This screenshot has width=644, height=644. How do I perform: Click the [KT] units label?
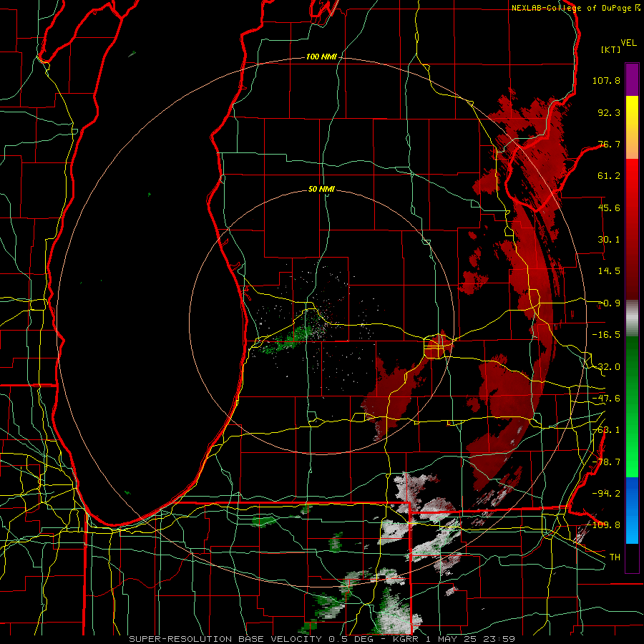(611, 49)
